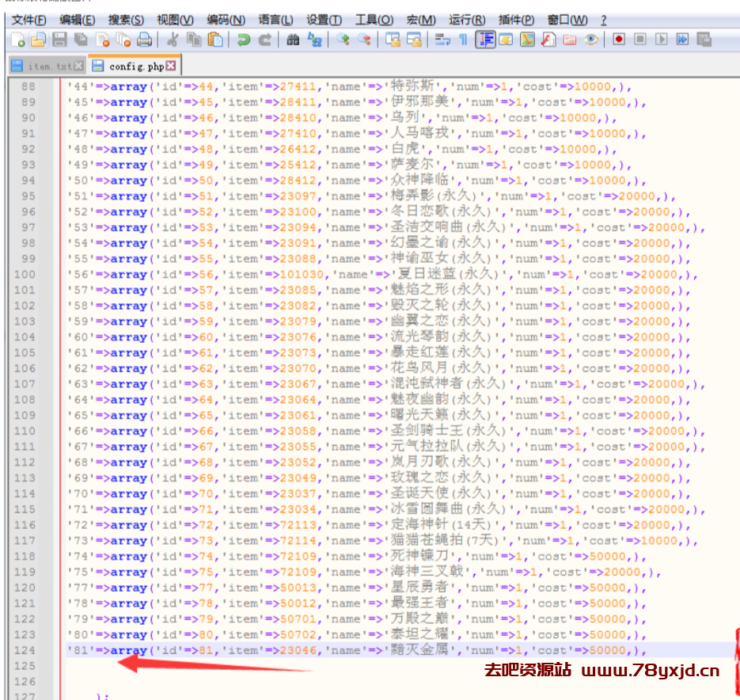Save the current file using the floppy icon
This screenshot has height=700, width=740.
[x=59, y=40]
